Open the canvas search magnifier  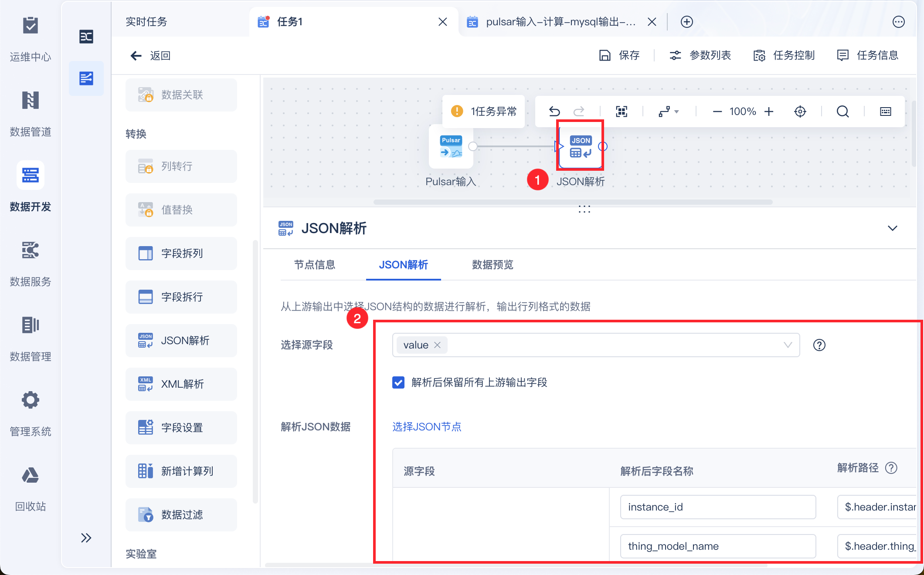pyautogui.click(x=842, y=112)
